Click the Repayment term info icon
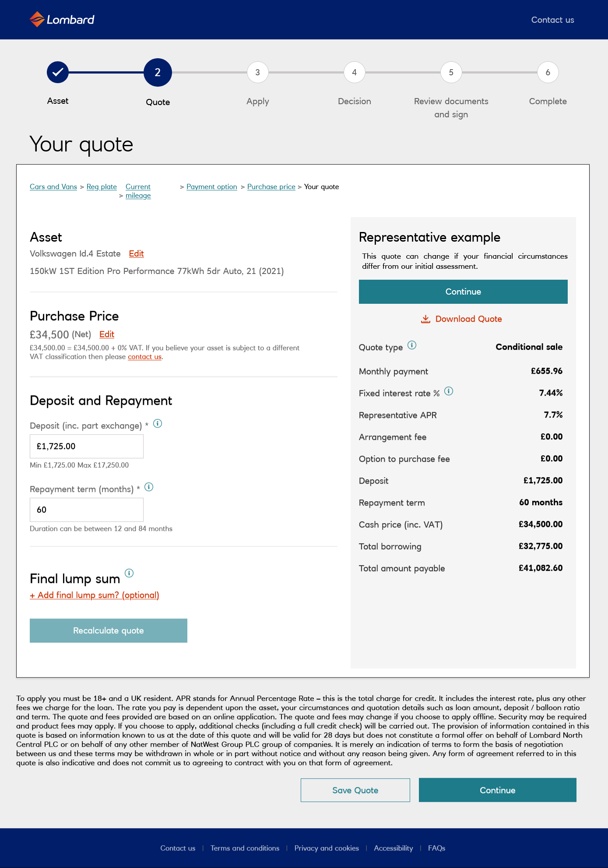The image size is (608, 868). click(149, 487)
